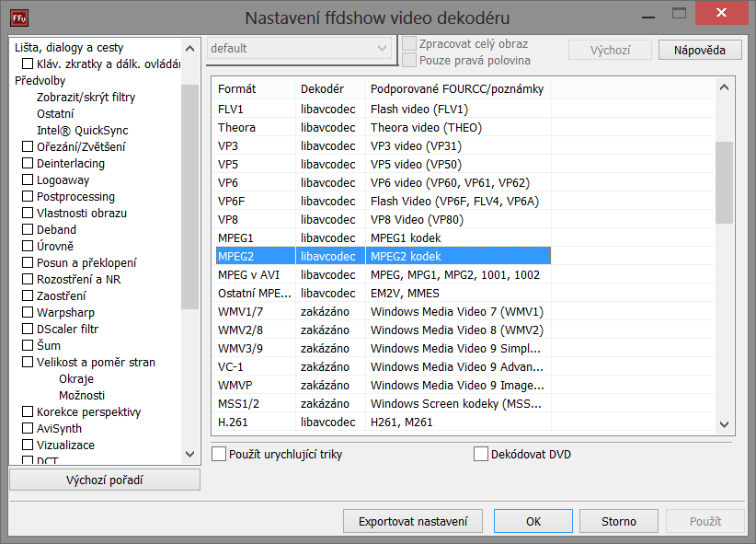
Task: Open 'Zobrazit/skrýt filtry' settings page
Action: click(86, 98)
